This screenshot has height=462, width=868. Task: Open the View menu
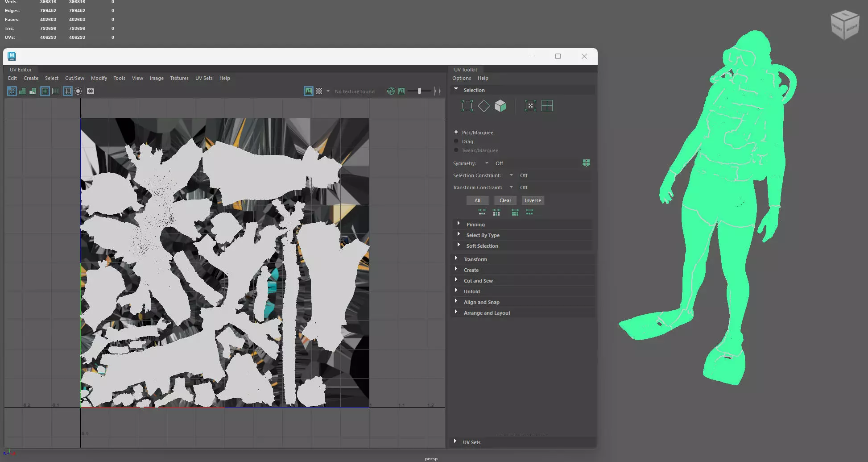coord(137,78)
